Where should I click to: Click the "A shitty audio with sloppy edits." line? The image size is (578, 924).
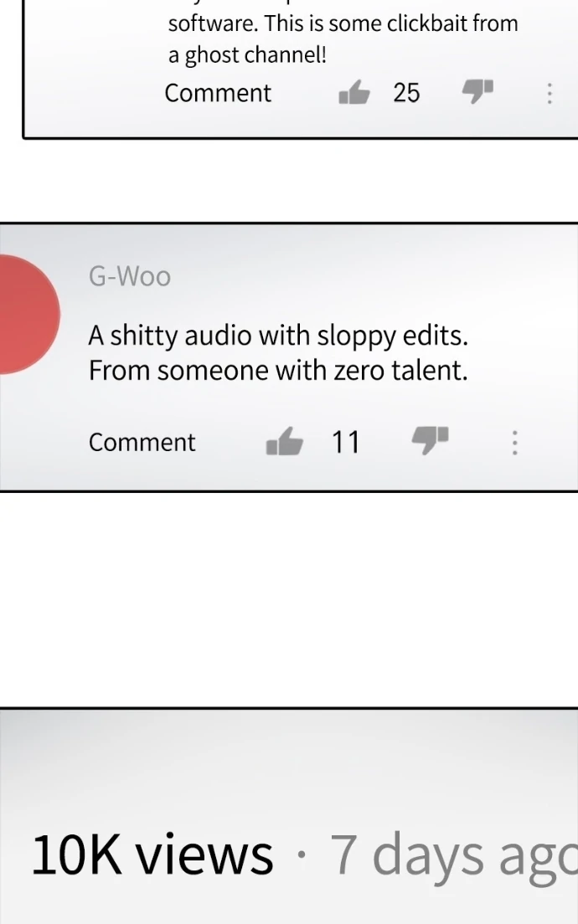278,336
